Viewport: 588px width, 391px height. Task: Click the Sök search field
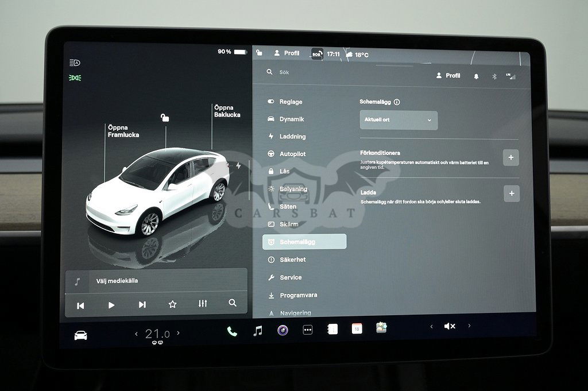(x=345, y=72)
